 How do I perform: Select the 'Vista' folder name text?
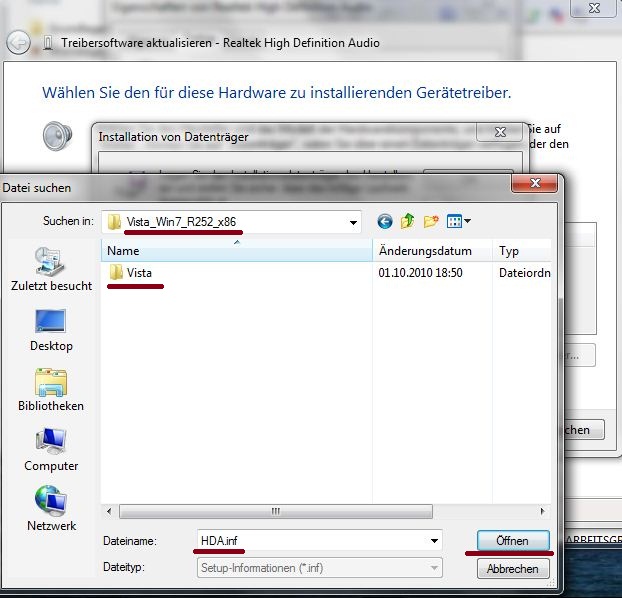[139, 273]
